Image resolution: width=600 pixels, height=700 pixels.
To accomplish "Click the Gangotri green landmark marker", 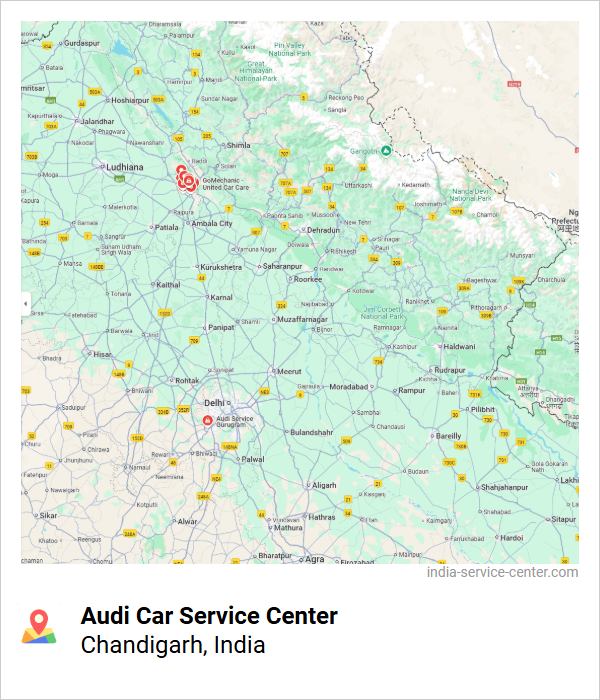I will pos(386,150).
